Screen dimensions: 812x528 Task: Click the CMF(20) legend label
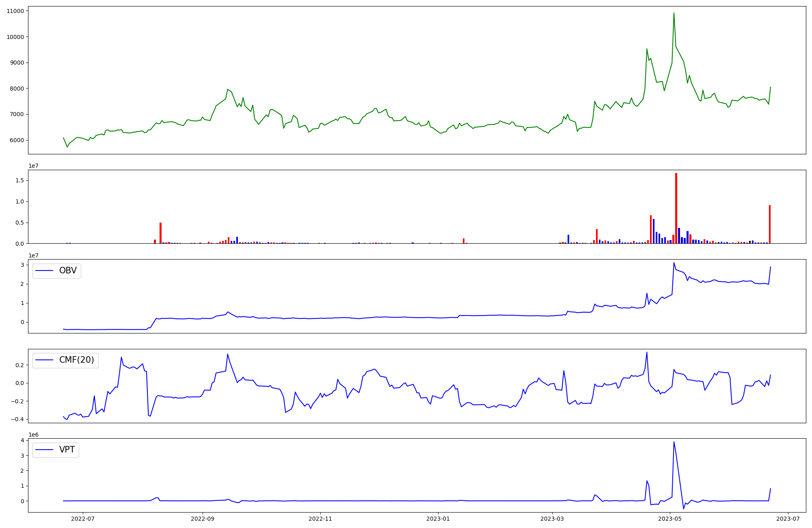click(x=76, y=360)
